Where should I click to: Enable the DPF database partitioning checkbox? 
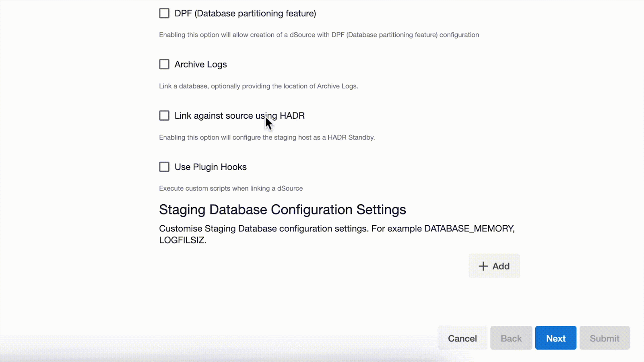click(164, 13)
